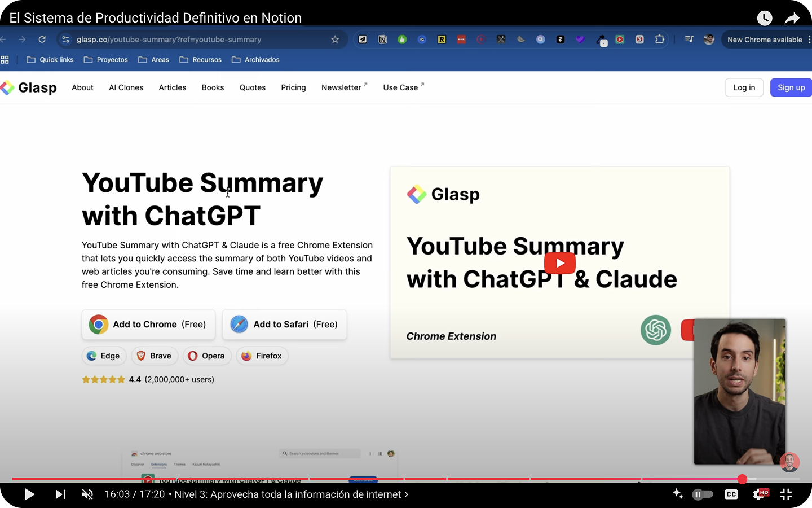Select the Edge browser chip
The height and width of the screenshot is (508, 812).
click(x=103, y=356)
